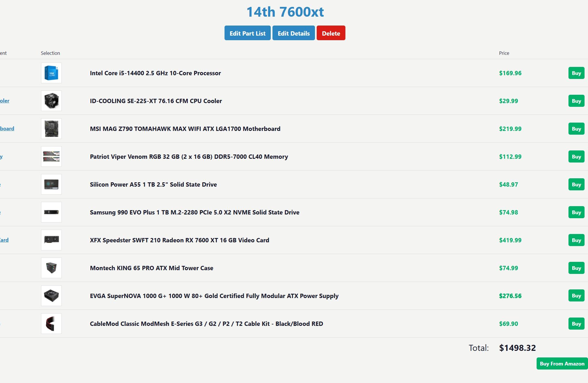Screen dimensions: 588x383
Task: Click the Montech KING 65 case thumbnail
Action: point(51,268)
